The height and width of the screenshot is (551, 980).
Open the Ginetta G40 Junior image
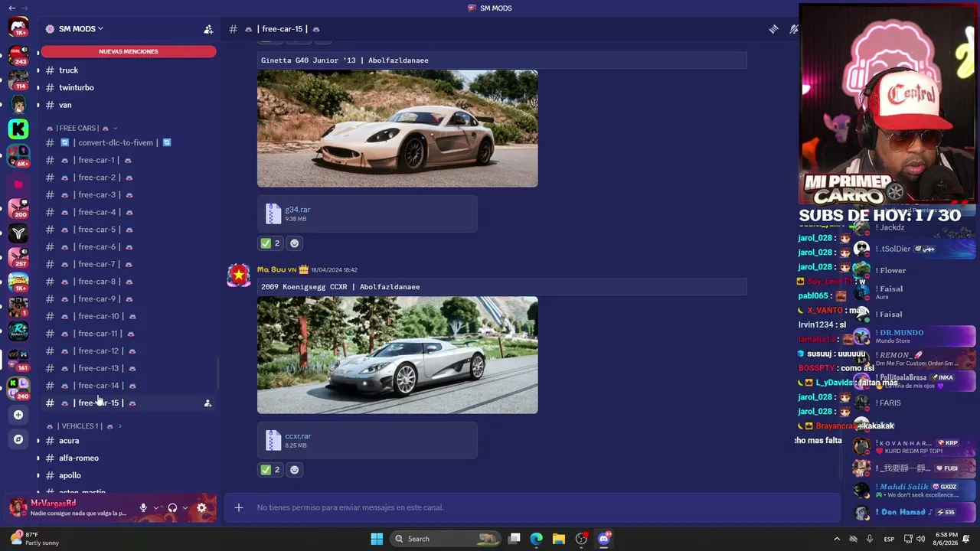397,129
